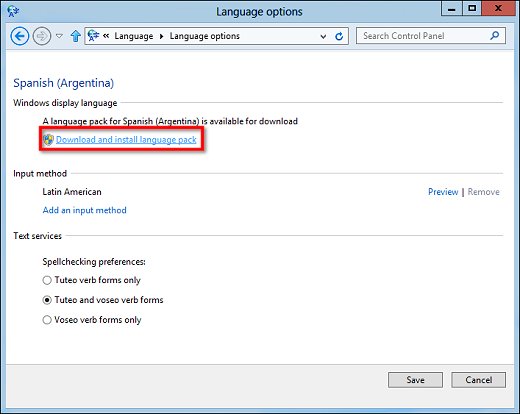Open the Language breadcrumb item
This screenshot has width=520, height=414.
[x=134, y=36]
